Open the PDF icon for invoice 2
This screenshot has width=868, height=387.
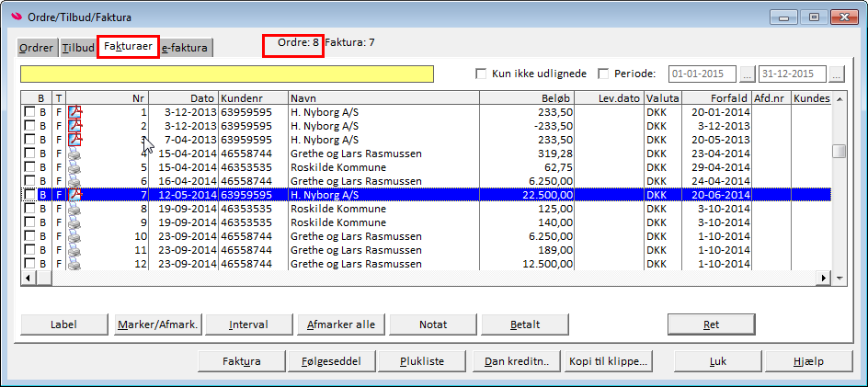point(74,126)
